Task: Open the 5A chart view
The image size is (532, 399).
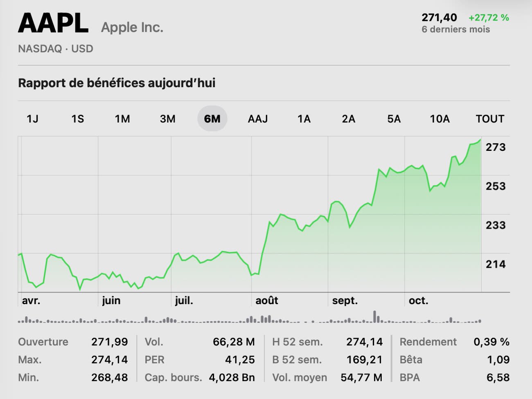Action: pyautogui.click(x=394, y=119)
